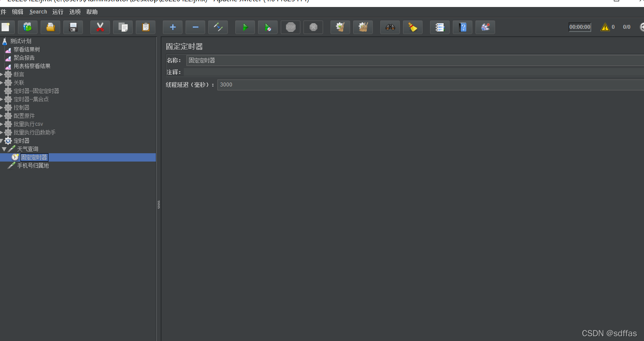
Task: Click the Clear All double broom icon
Action: click(x=363, y=27)
